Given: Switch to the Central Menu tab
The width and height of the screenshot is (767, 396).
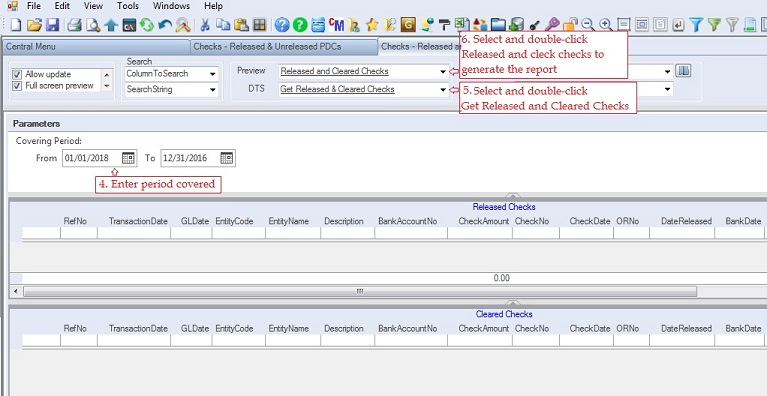Looking at the screenshot, I should click(x=95, y=47).
